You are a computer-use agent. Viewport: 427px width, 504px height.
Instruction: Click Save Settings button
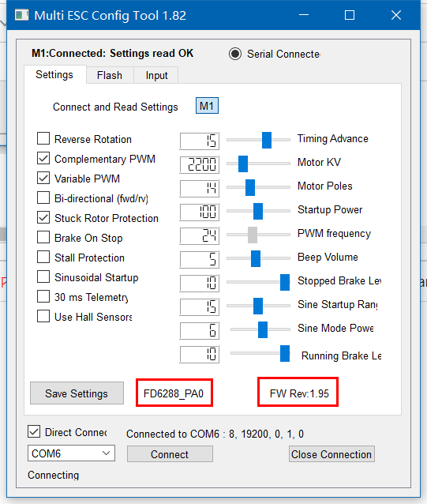tap(77, 393)
